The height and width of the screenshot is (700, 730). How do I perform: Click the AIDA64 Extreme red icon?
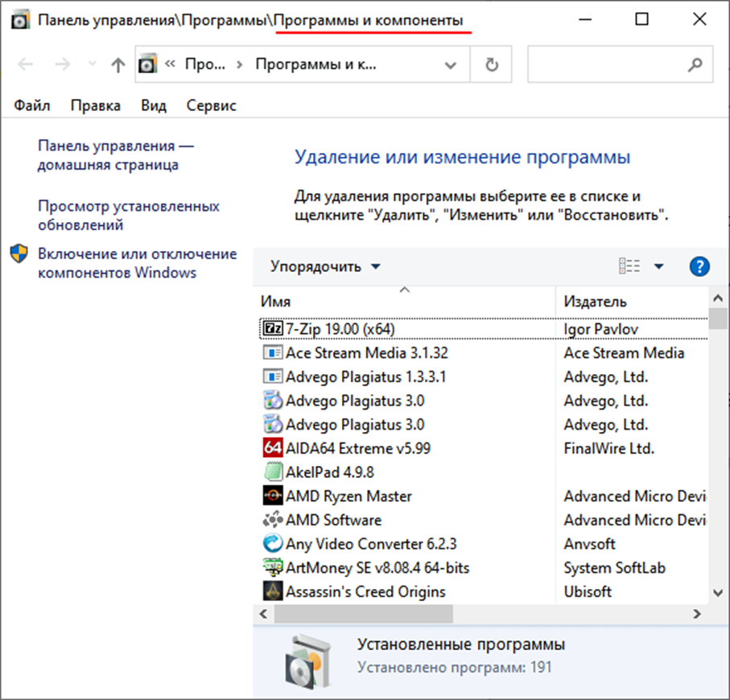pyautogui.click(x=273, y=447)
